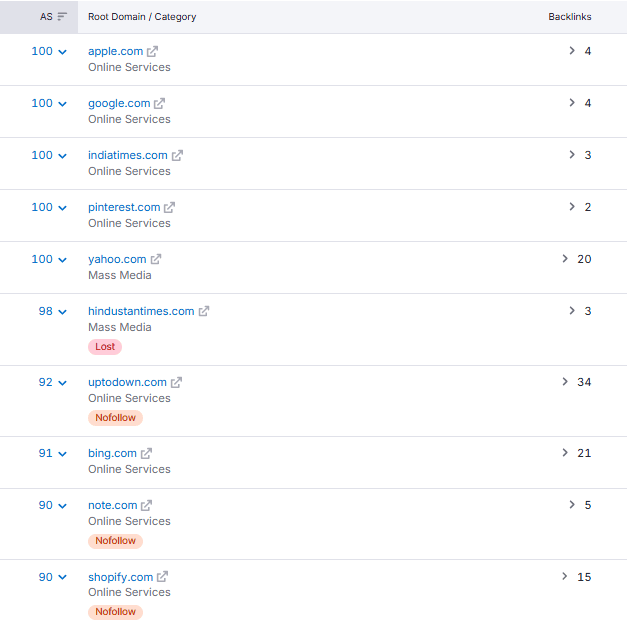This screenshot has width=627, height=624.
Task: Open hindustantimes.com external link icon
Action: [204, 312]
